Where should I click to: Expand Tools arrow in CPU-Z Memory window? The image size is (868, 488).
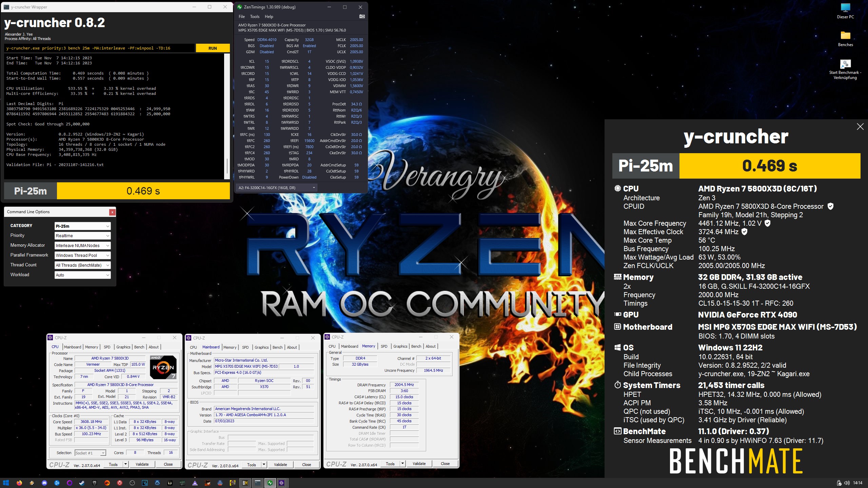[x=402, y=464]
